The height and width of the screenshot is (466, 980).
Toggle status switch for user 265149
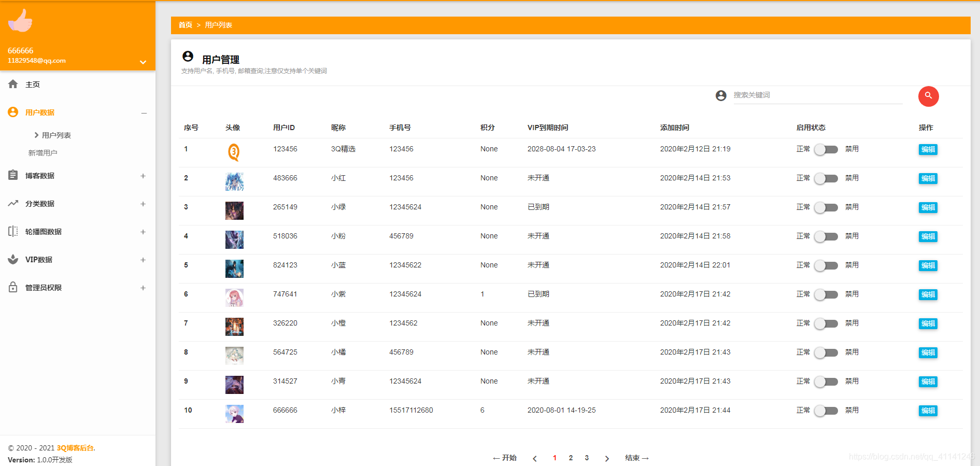tap(826, 207)
